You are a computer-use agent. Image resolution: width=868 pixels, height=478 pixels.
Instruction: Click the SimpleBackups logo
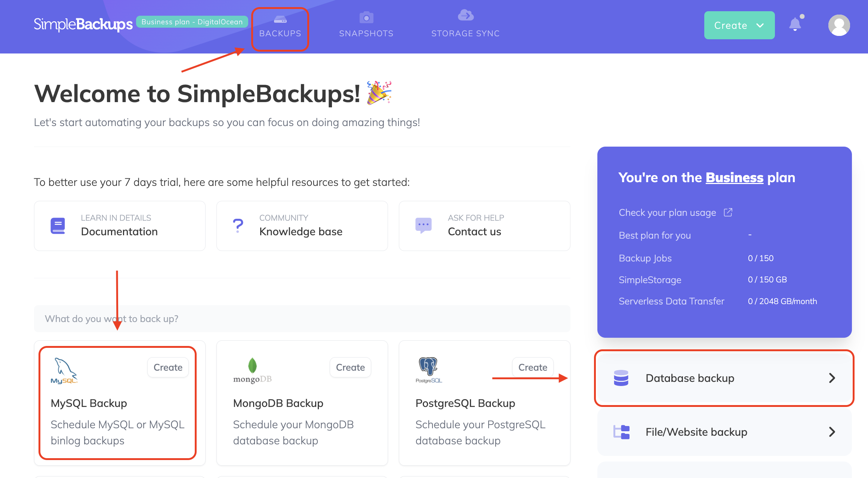pyautogui.click(x=83, y=25)
